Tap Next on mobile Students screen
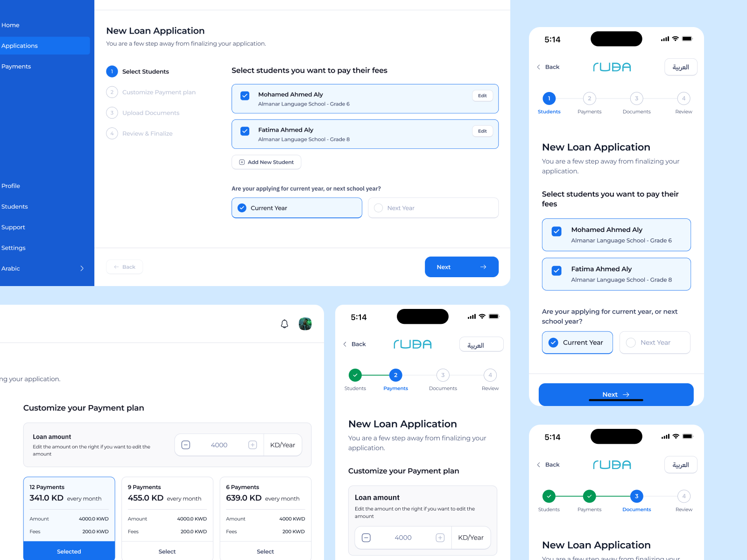This screenshot has width=747, height=560. point(616,394)
